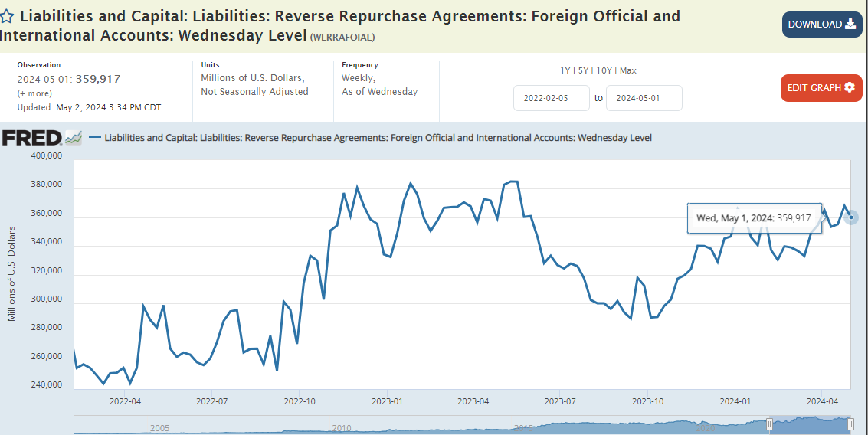This screenshot has height=435, width=868.
Task: Select the 1Y time range
Action: point(565,70)
